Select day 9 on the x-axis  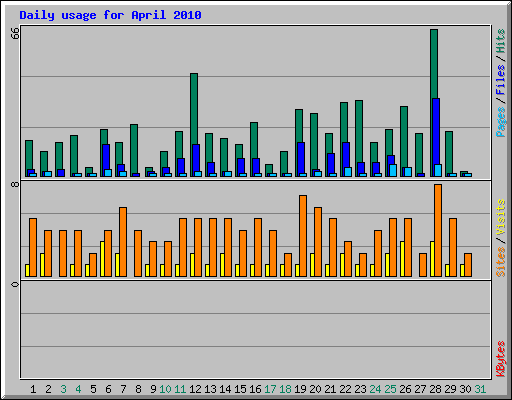tap(153, 389)
